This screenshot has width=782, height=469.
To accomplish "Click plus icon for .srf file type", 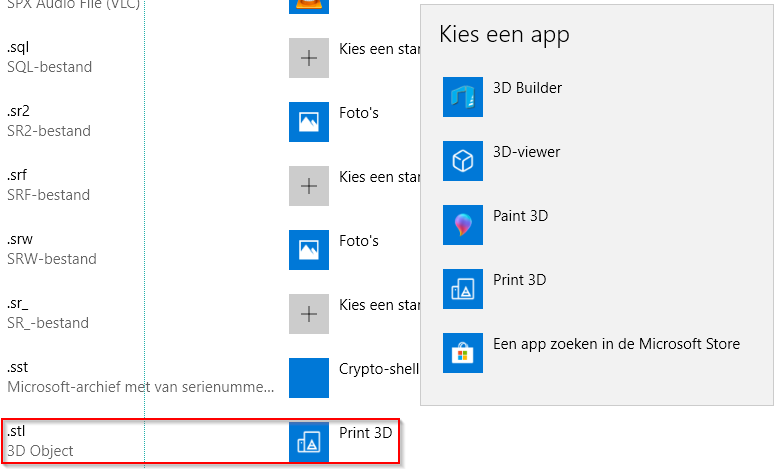I will pos(309,186).
